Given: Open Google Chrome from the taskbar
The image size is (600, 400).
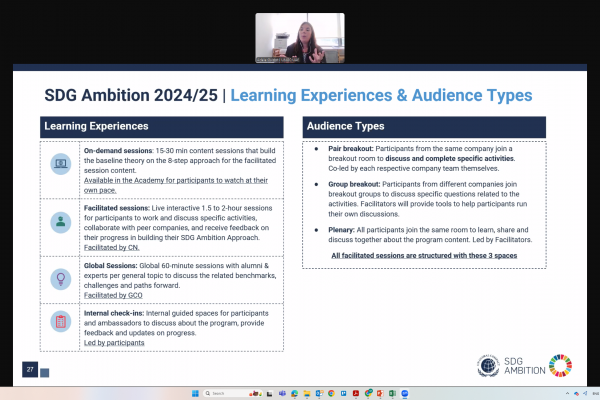Looking at the screenshot, I should coord(330,393).
